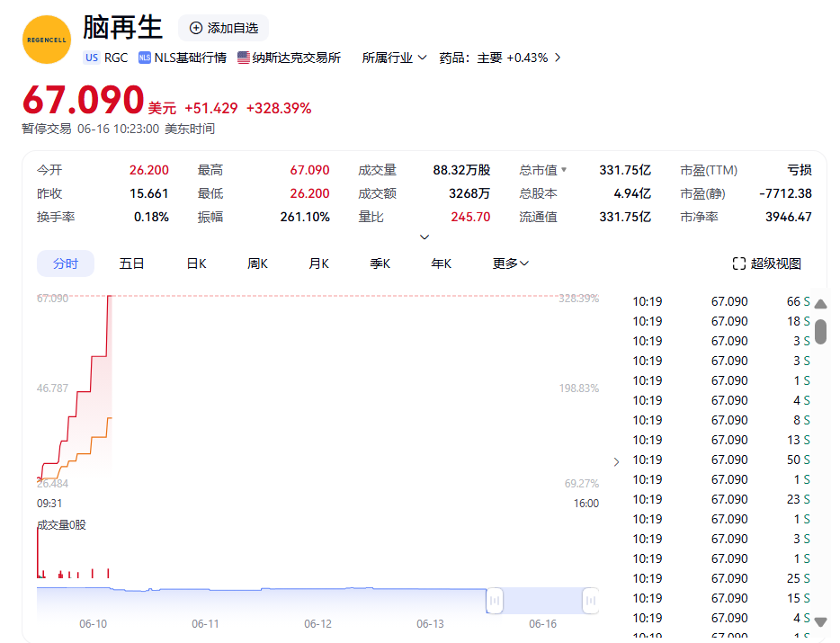Screen dimensions: 840x643
Task: Click the scroll-up arrow of trade list
Action: coord(820,304)
